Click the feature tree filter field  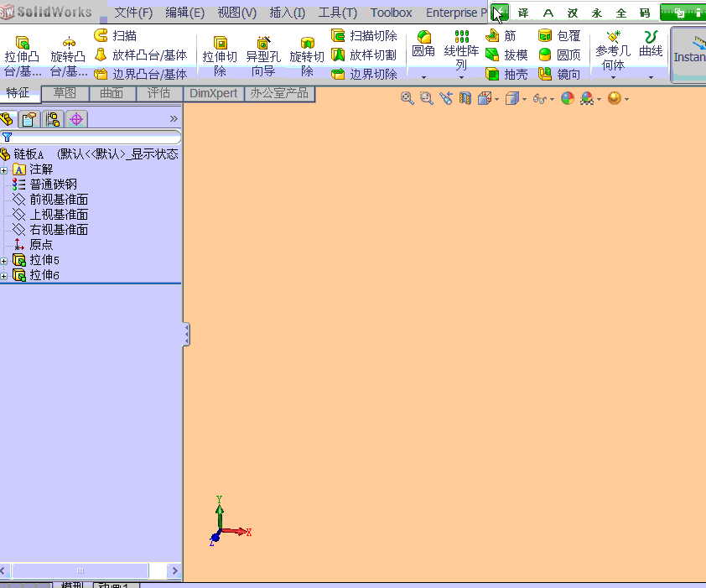pyautogui.click(x=91, y=137)
